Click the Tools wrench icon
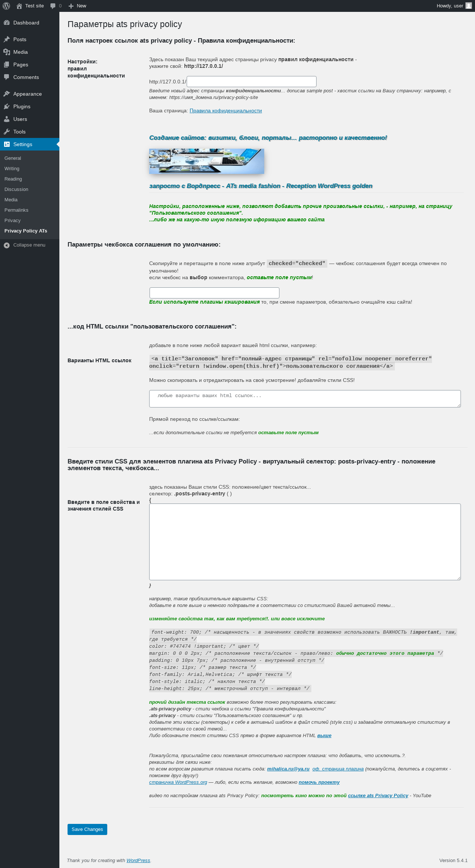The width and height of the screenshot is (475, 868). pos(7,132)
